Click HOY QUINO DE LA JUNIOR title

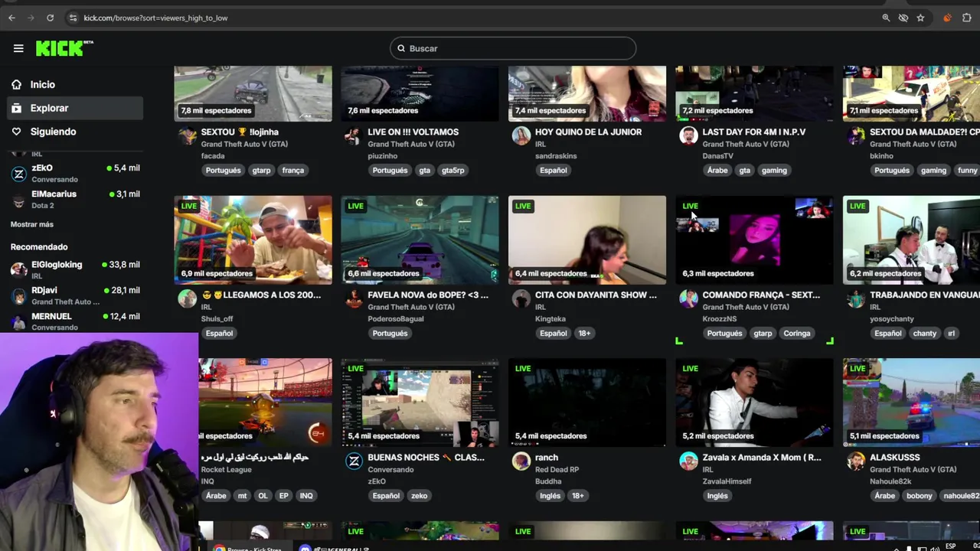[588, 132]
